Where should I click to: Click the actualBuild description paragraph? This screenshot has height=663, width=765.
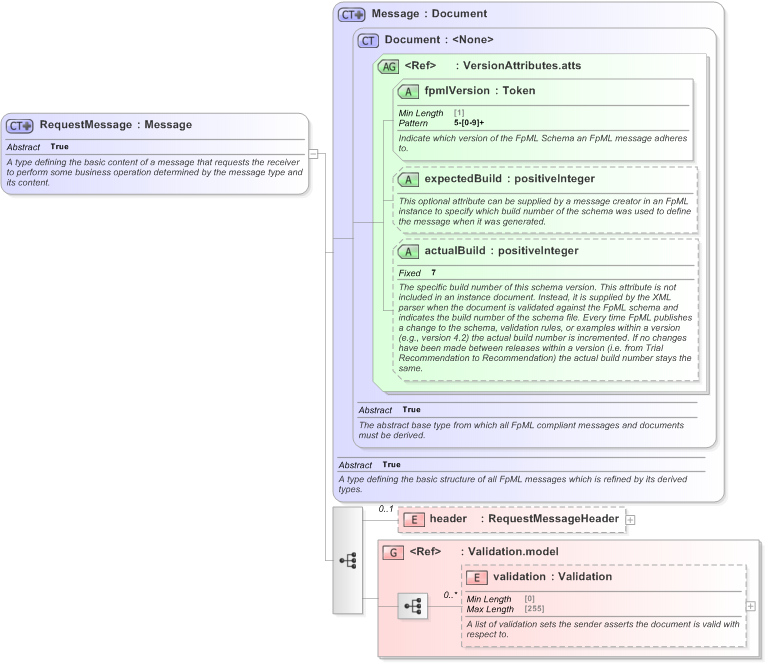[x=545, y=328]
